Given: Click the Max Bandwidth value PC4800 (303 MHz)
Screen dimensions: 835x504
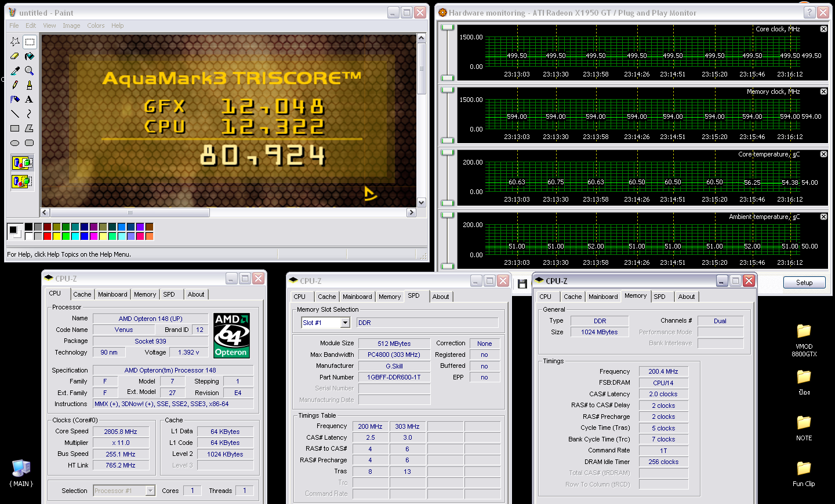Looking at the screenshot, I should (x=394, y=355).
